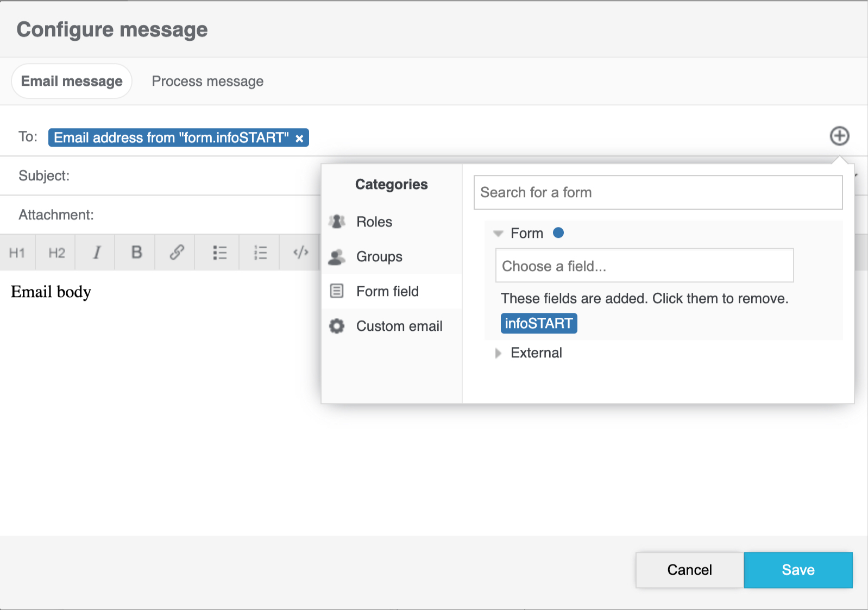
Task: Click the Search for a form field
Action: [657, 192]
